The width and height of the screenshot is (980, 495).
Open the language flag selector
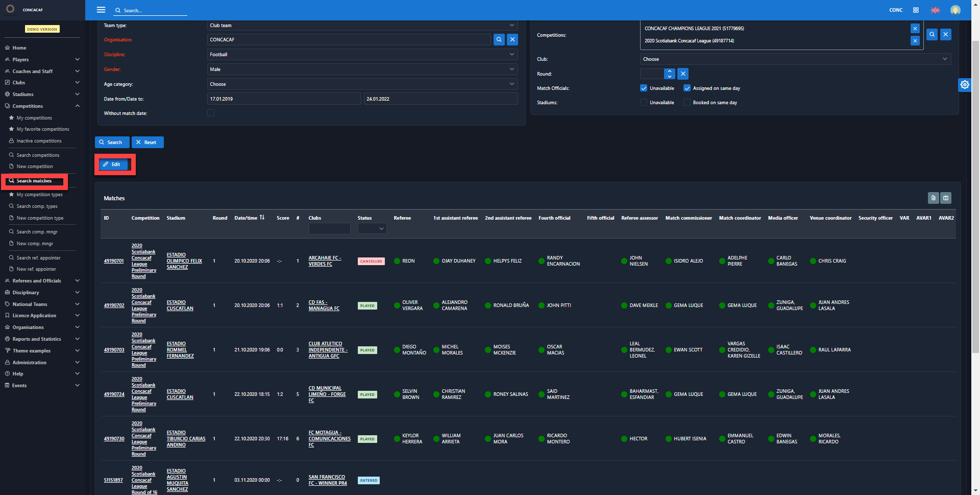[935, 10]
